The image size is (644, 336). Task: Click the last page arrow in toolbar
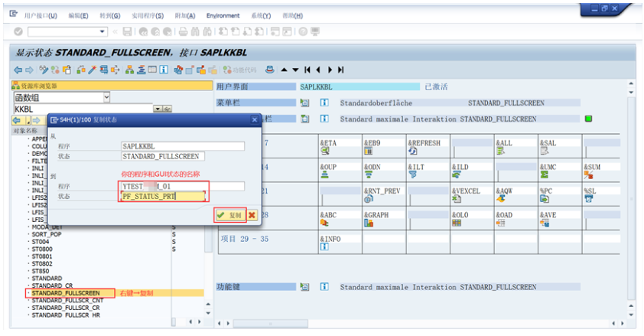[x=341, y=70]
